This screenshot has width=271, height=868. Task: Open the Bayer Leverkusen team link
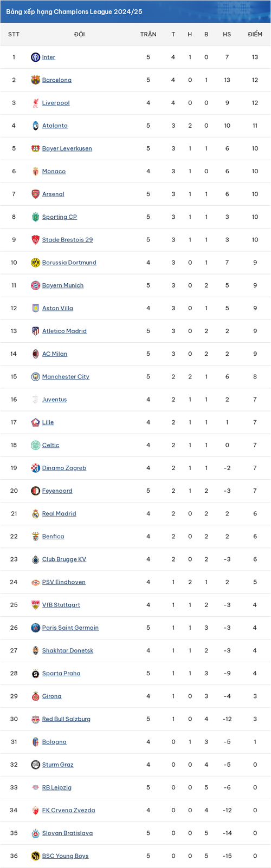[x=67, y=148]
